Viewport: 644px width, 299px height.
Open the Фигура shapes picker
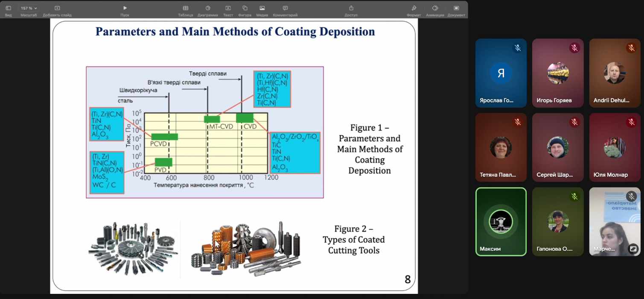pyautogui.click(x=245, y=8)
